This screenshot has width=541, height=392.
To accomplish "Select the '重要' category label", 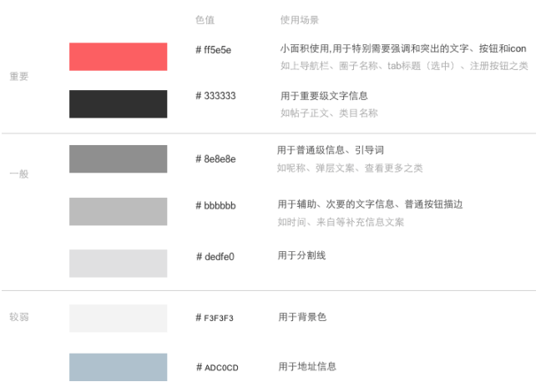I will point(18,77).
